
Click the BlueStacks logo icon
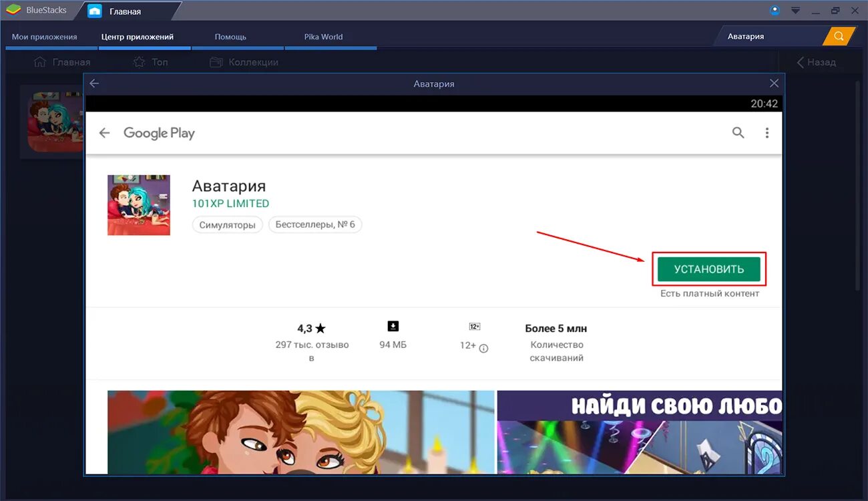tap(13, 10)
